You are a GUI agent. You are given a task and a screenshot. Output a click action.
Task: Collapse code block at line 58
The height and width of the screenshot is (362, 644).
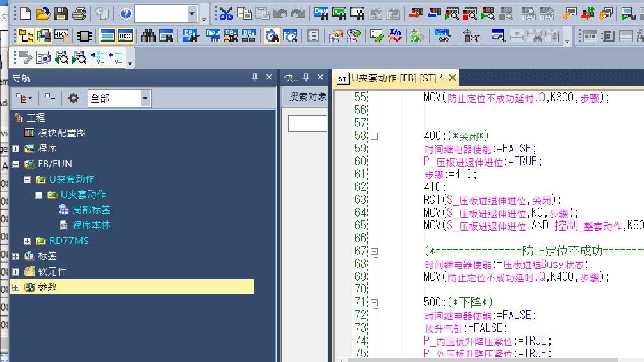[x=374, y=136]
